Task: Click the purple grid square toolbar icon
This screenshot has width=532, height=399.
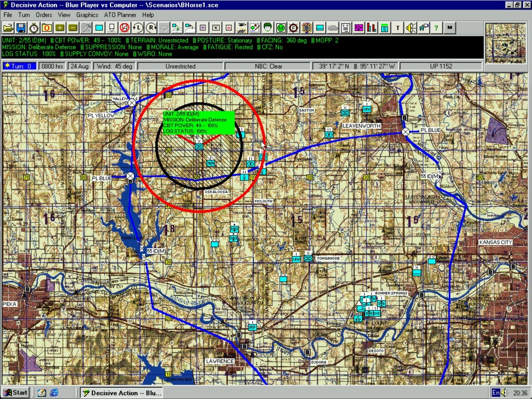Action: click(x=203, y=28)
